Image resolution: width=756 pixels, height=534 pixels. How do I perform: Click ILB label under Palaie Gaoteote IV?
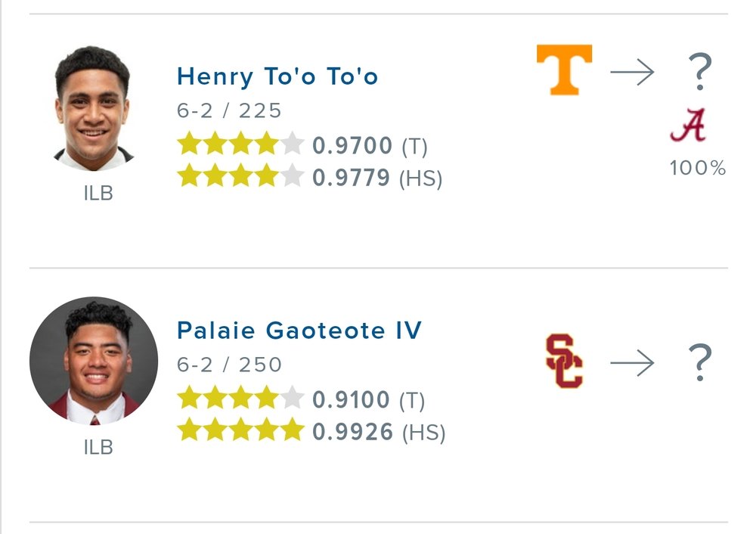[x=98, y=448]
